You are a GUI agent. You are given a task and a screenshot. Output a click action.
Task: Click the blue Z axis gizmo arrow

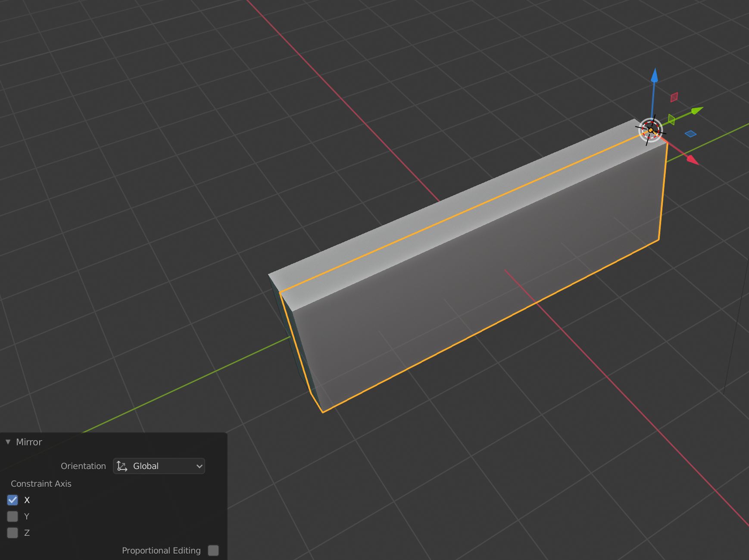pos(654,75)
